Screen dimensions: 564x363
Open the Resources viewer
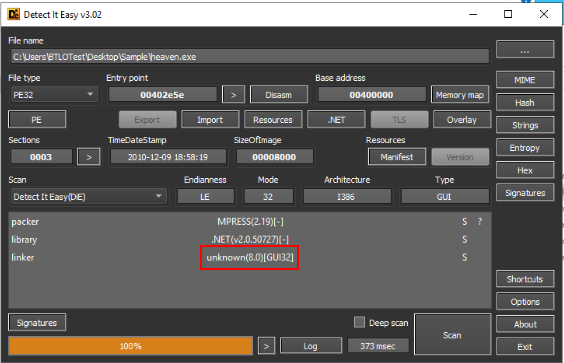pyautogui.click(x=273, y=119)
